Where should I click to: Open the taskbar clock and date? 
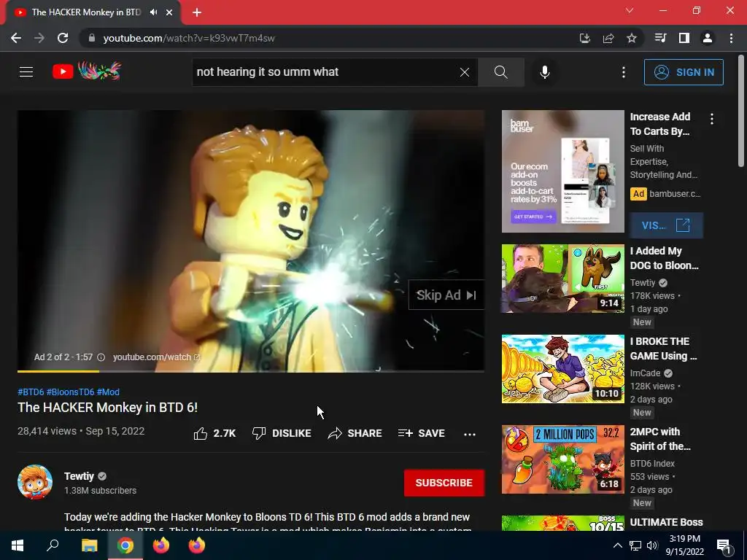click(684, 545)
